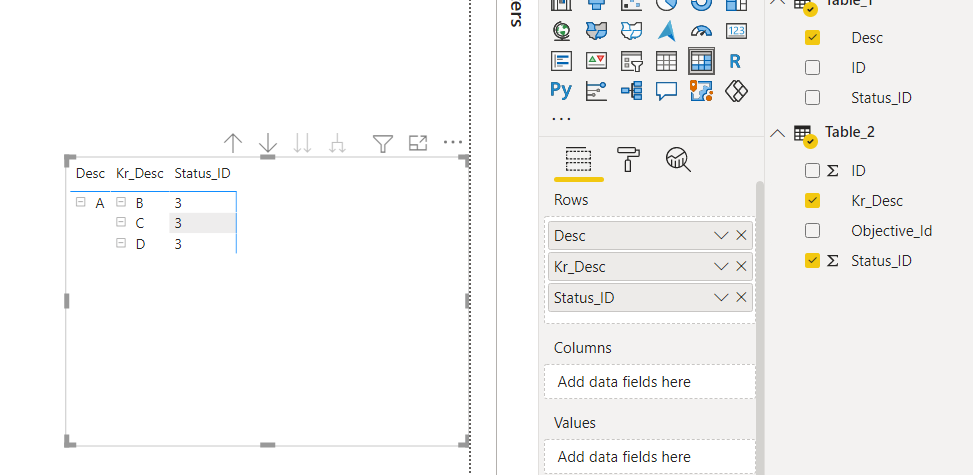Click the Values data field well
Screen dimensions: 973x475
coord(650,456)
